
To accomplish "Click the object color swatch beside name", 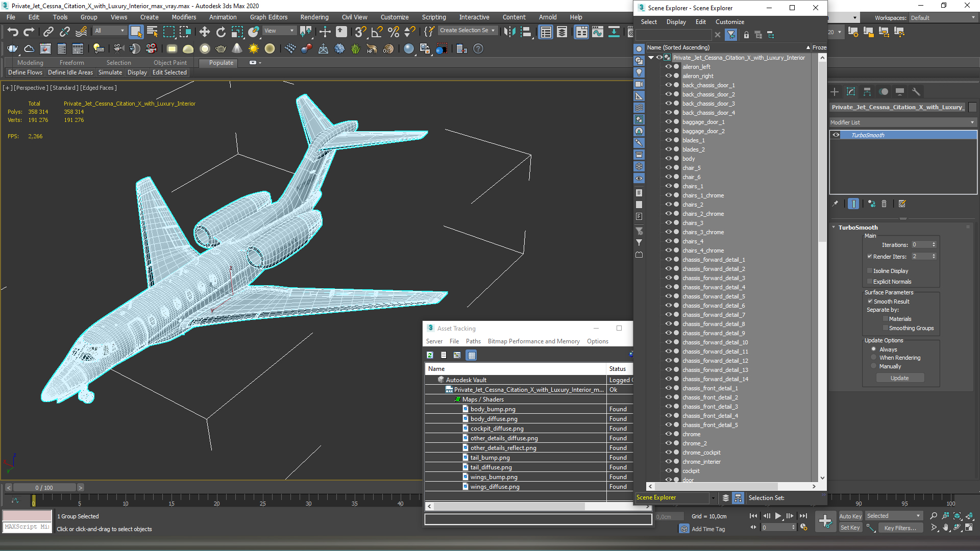I will pyautogui.click(x=972, y=107).
